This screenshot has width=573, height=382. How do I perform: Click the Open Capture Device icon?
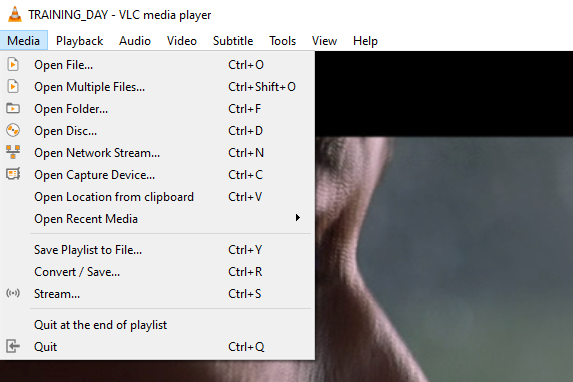click(13, 174)
